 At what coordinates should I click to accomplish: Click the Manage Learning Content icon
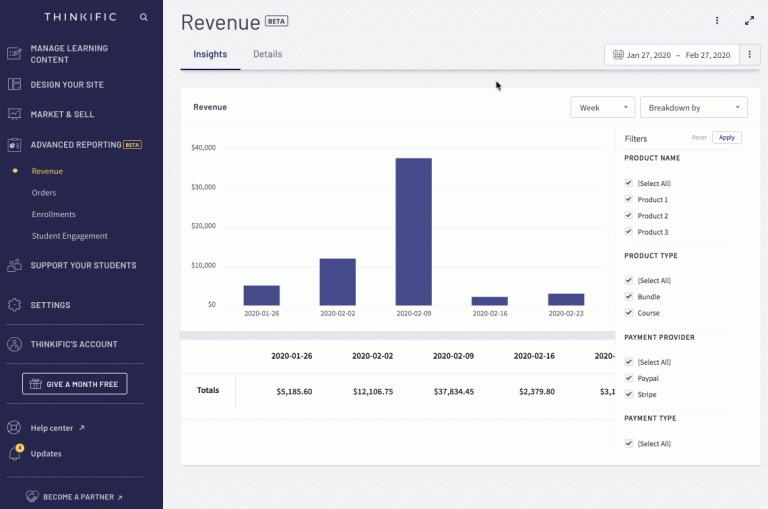coord(14,54)
